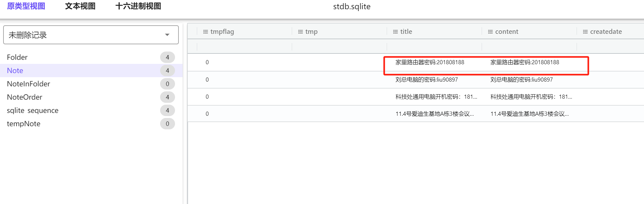Viewport: 644px width, 204px height.
Task: Select the NoteInFolder table
Action: click(x=28, y=84)
